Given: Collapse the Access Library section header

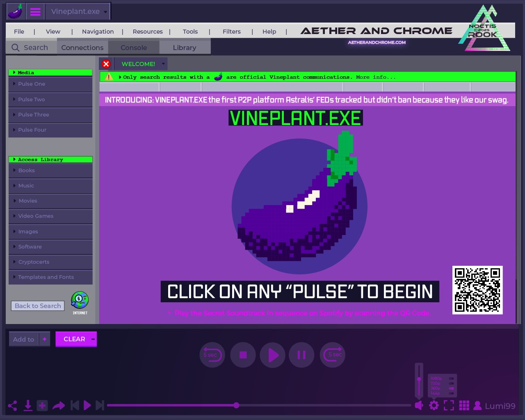Looking at the screenshot, I should 50,160.
